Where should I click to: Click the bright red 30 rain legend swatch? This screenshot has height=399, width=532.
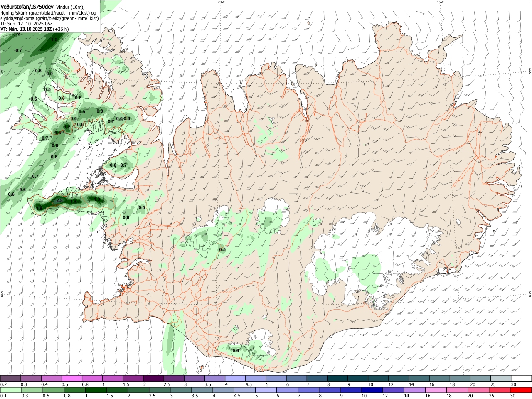pyautogui.click(x=521, y=390)
